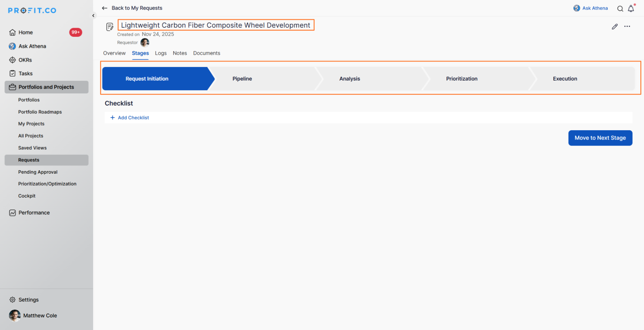Click the plus icon for Add Checklist
The image size is (644, 330).
(112, 118)
